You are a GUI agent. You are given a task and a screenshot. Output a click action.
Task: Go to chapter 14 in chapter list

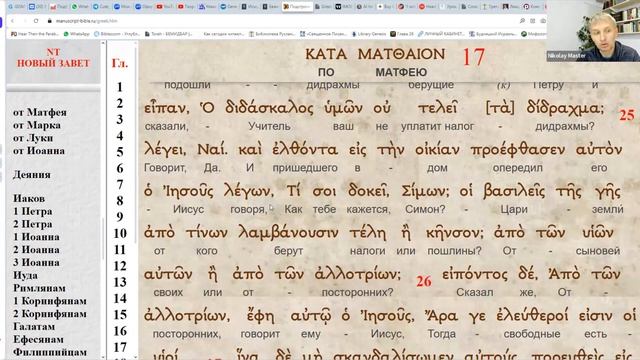120,298
